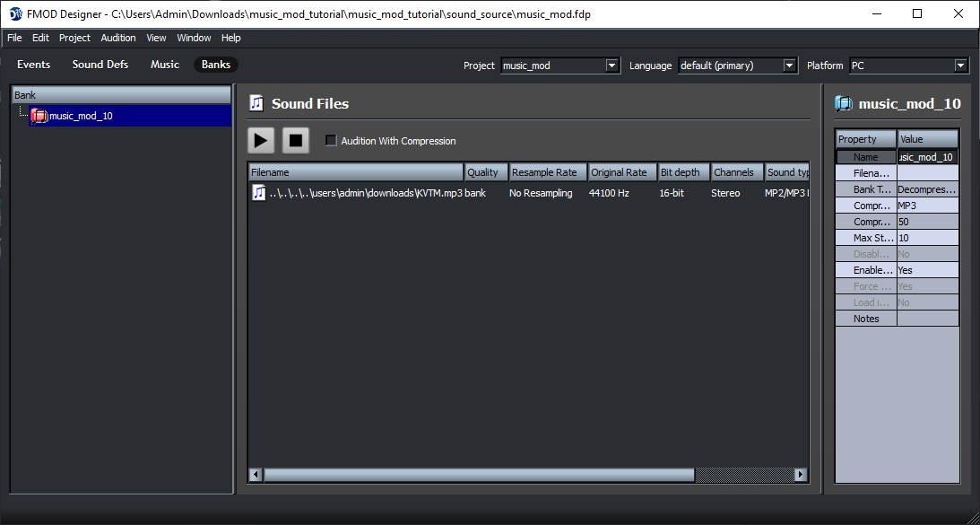Open the Audition menu
The width and height of the screenshot is (980, 525).
[118, 38]
